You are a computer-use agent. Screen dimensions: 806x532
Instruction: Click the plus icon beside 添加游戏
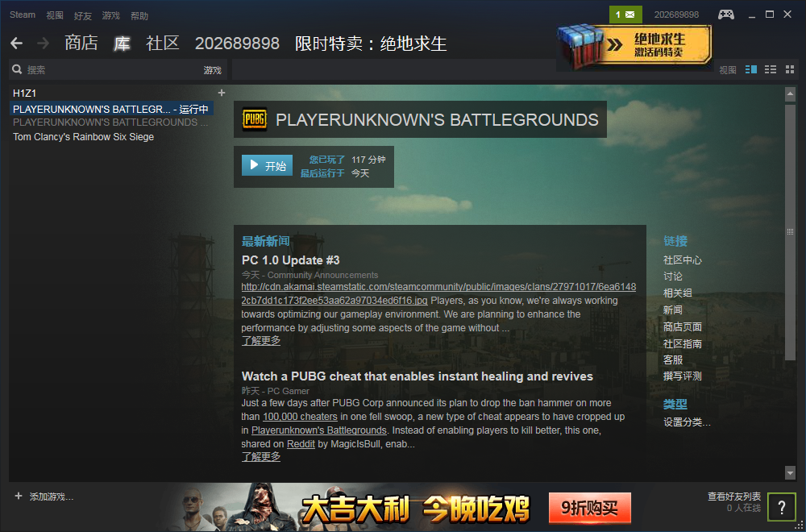click(x=19, y=496)
